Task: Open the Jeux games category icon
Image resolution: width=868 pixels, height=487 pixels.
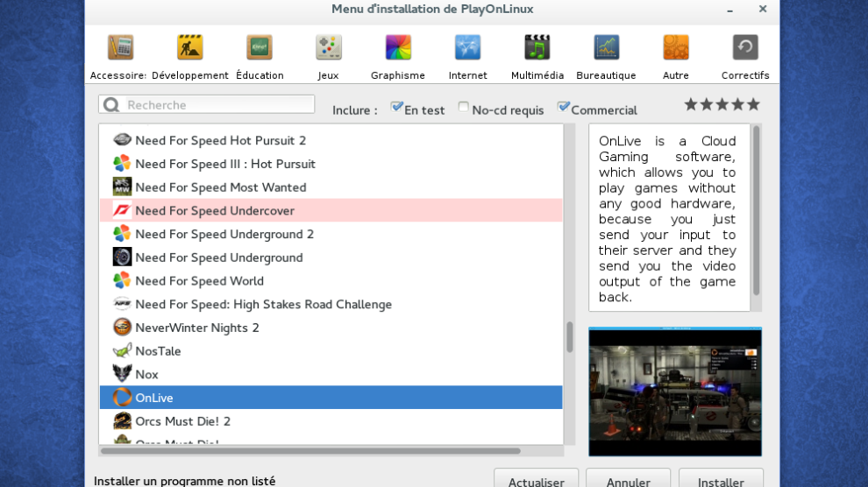Action: click(328, 47)
